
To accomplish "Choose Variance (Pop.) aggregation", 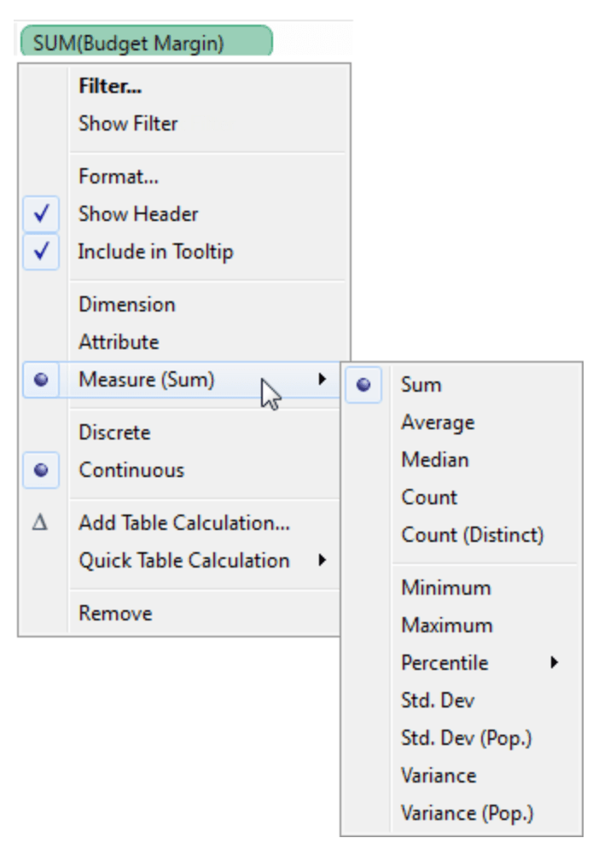I will (x=467, y=813).
